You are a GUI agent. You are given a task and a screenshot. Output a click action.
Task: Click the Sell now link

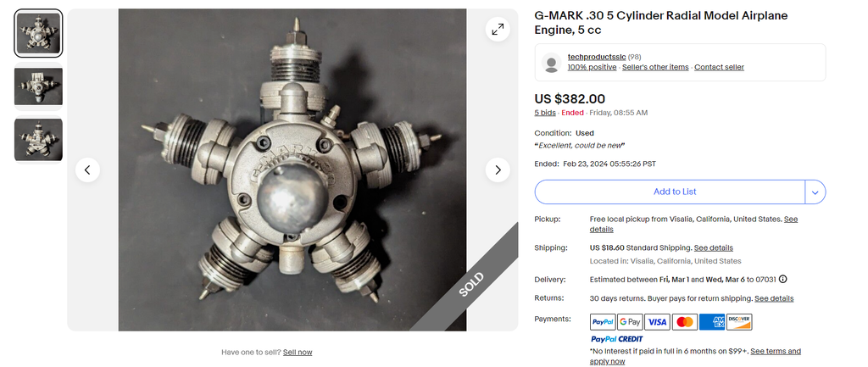298,352
